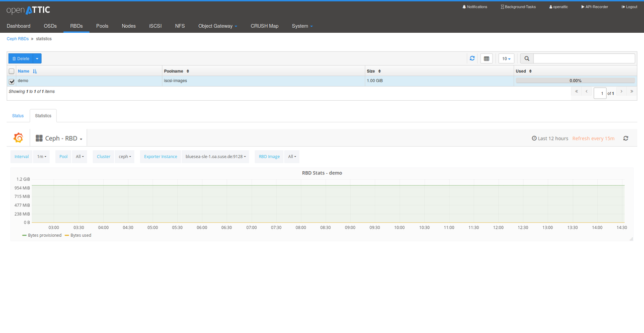Follow the Ceph RBDs breadcrumb link
This screenshot has height=333, width=644.
[18, 39]
